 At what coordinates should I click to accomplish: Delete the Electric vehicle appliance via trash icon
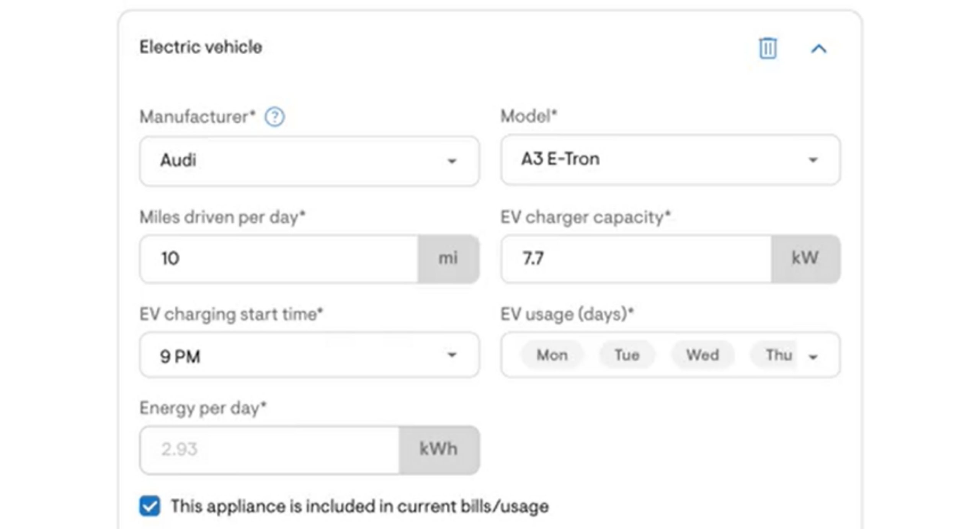[x=768, y=48]
